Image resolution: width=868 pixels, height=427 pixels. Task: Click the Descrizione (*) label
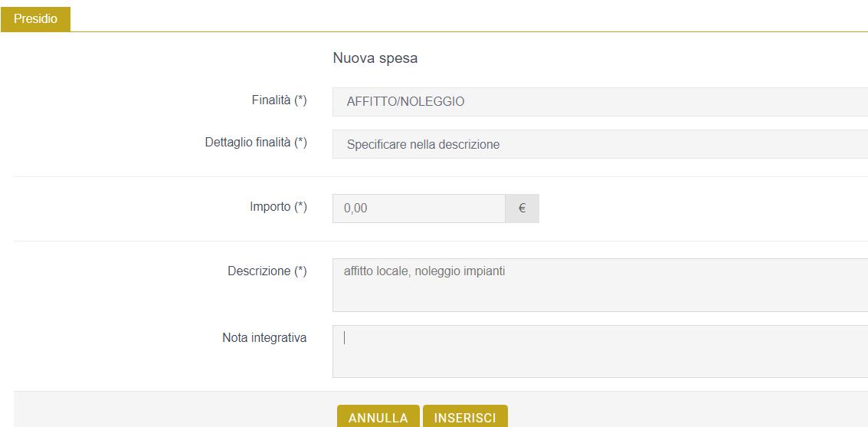click(267, 271)
